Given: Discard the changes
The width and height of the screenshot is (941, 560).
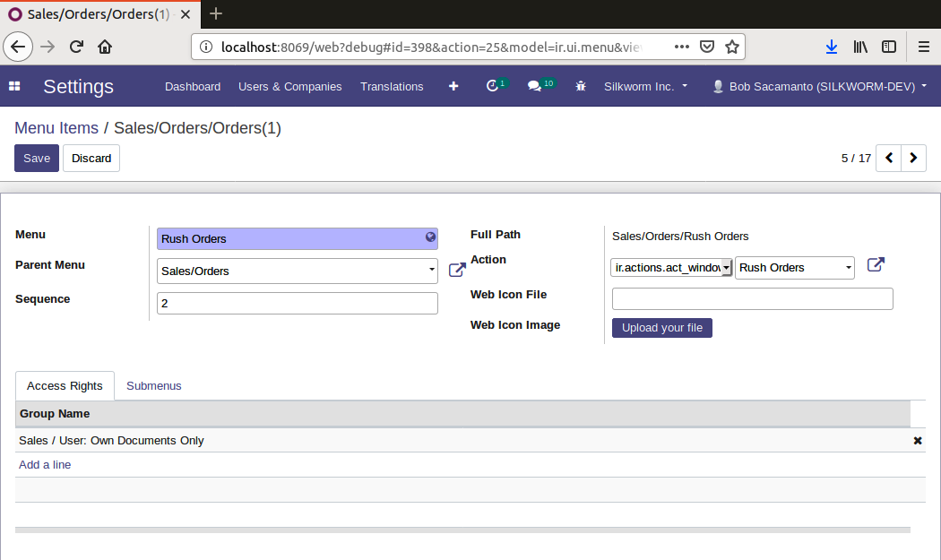Looking at the screenshot, I should (91, 158).
